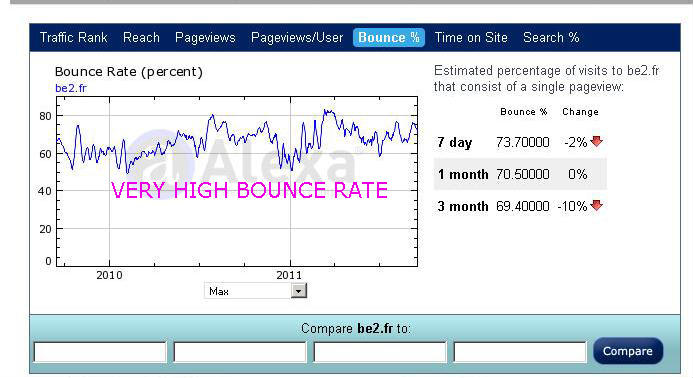
Task: Click the 80 y-axis label
Action: pos(45,116)
